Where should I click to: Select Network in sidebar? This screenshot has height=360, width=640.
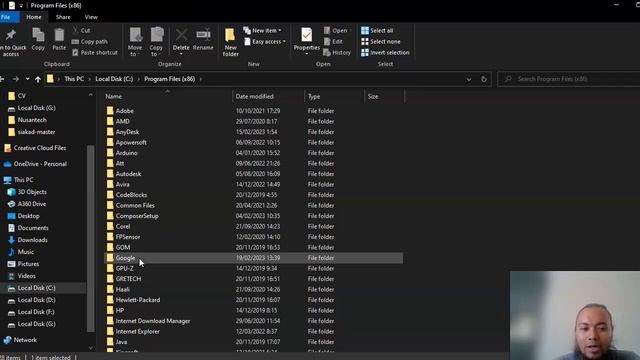pyautogui.click(x=25, y=340)
